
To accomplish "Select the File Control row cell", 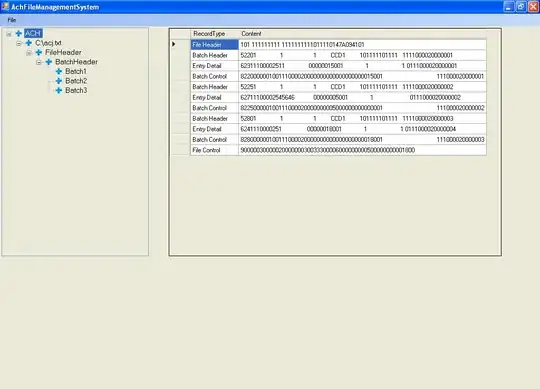I will click(214, 150).
